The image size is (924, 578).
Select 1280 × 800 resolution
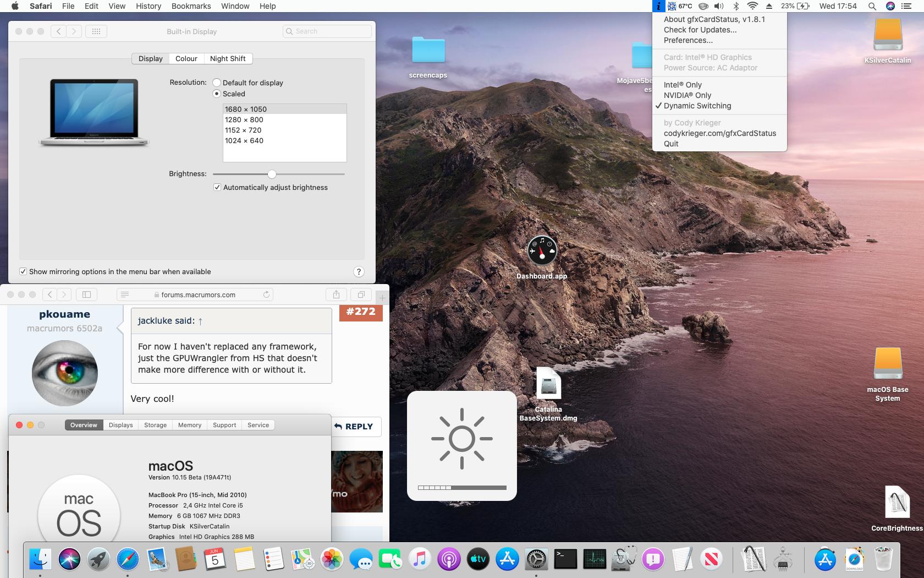(x=284, y=119)
